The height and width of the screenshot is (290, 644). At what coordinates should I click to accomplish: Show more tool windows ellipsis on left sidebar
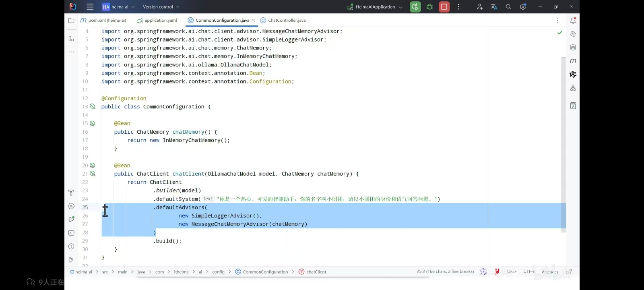pyautogui.click(x=71, y=52)
